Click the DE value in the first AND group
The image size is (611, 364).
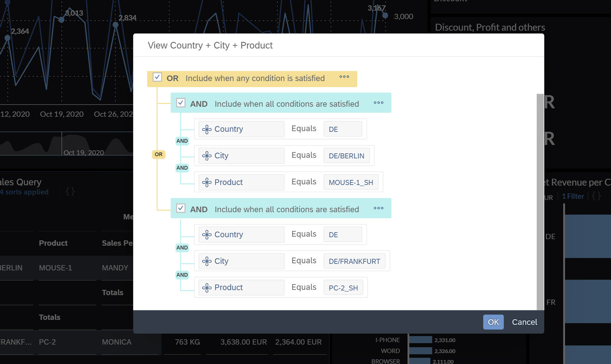click(343, 129)
